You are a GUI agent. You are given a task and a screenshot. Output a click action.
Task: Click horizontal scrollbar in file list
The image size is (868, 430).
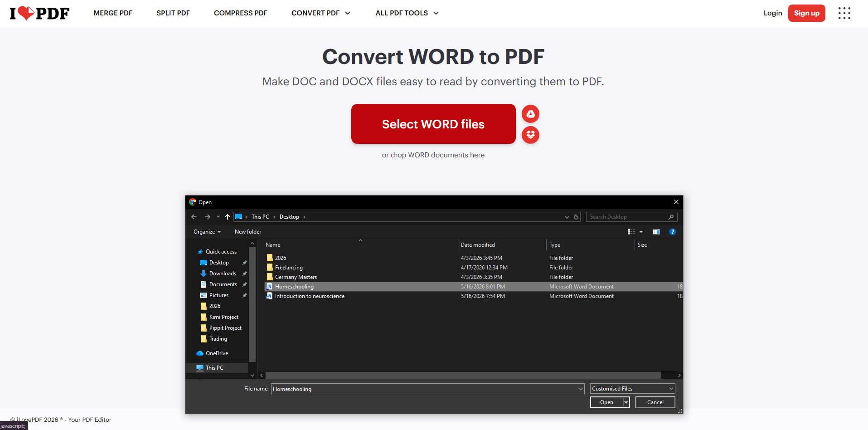[463, 376]
